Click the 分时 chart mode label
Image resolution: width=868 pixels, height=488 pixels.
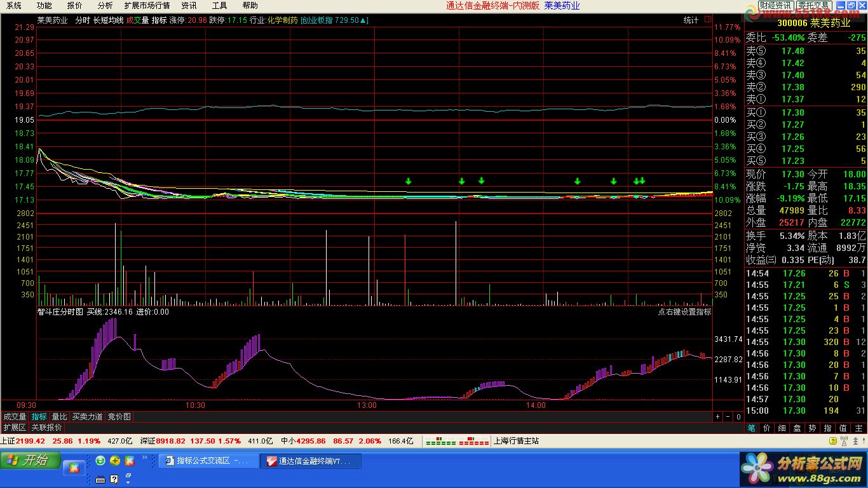click(83, 20)
